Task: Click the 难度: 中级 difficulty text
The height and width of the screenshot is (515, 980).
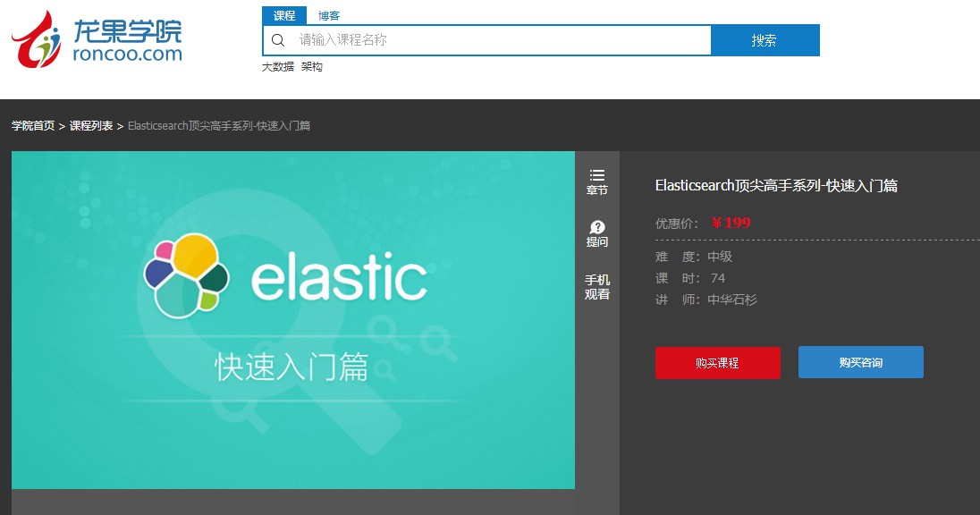Action: [x=694, y=257]
